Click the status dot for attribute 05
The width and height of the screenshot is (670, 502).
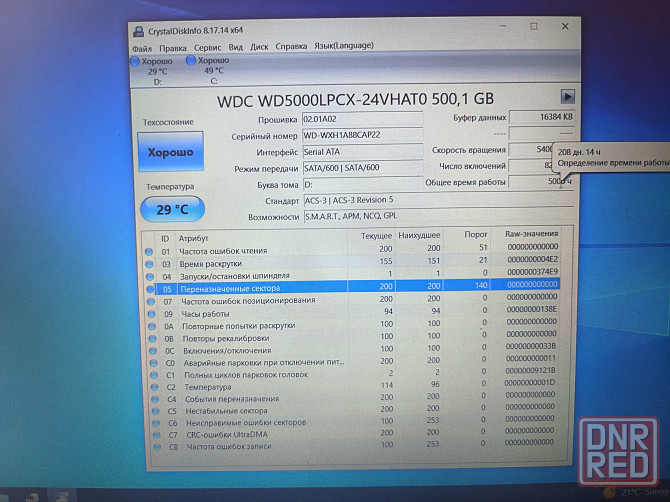(x=150, y=289)
